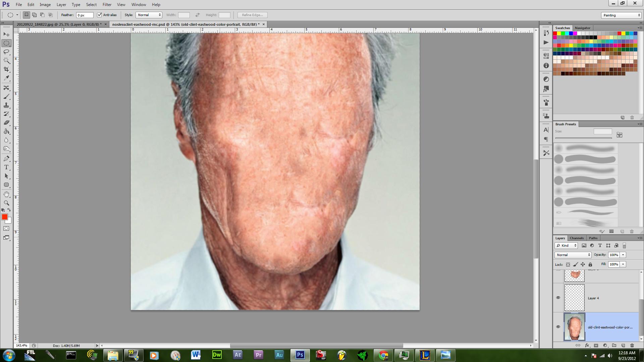
Task: Select the Quick Selection tool
Action: pos(6,61)
